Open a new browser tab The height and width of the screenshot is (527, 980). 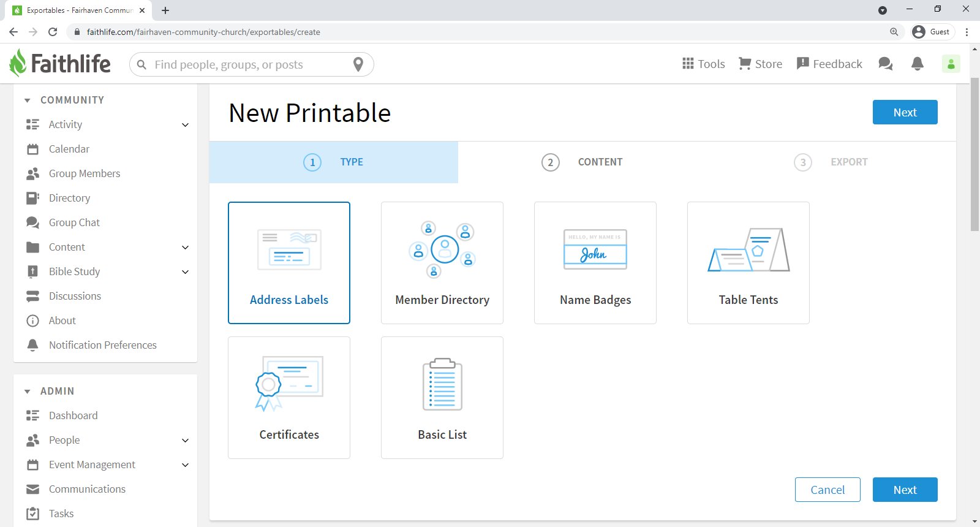(165, 10)
